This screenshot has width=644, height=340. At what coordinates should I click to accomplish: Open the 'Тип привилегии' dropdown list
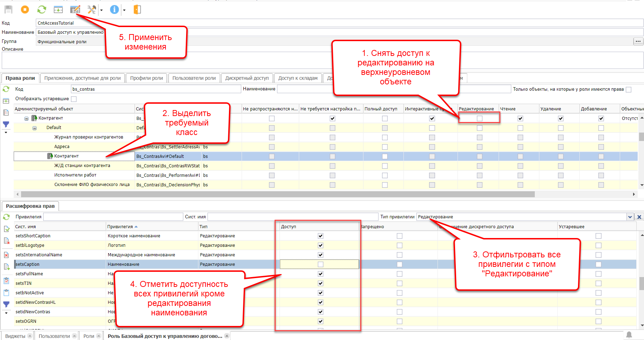point(630,217)
